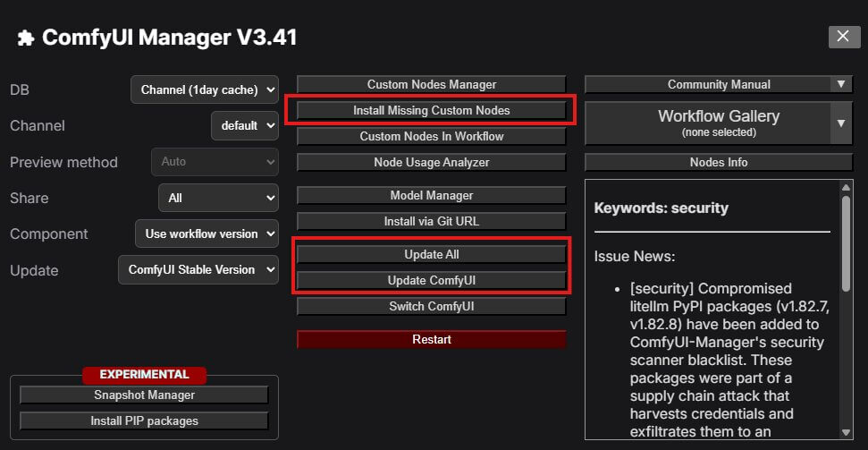
Task: Click Install PIP packages button
Action: [x=144, y=421]
